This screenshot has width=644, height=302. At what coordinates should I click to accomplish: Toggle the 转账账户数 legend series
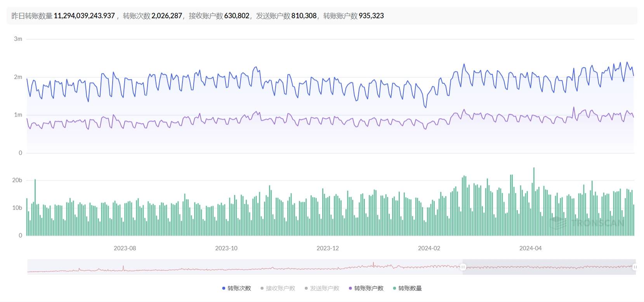tap(366, 288)
